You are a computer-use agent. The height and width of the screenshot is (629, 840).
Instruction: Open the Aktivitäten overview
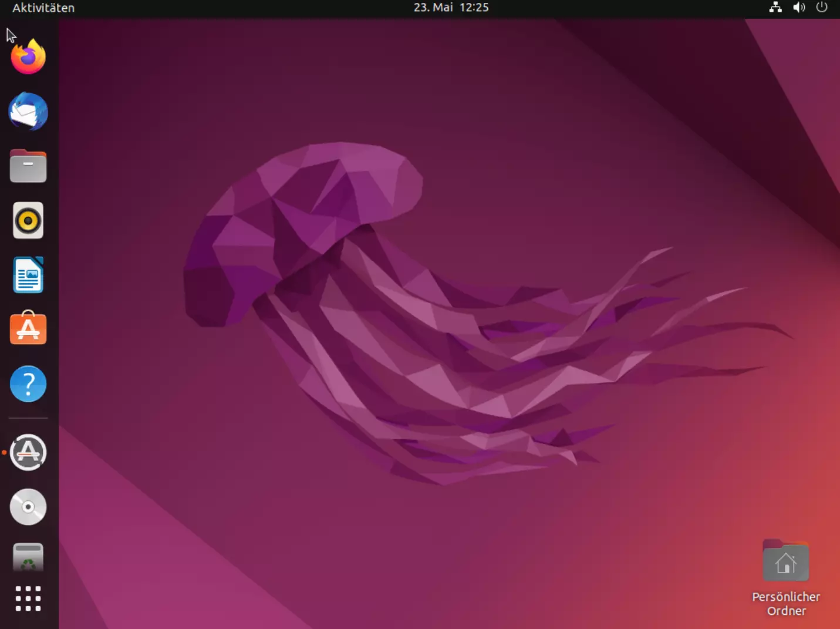pos(43,8)
